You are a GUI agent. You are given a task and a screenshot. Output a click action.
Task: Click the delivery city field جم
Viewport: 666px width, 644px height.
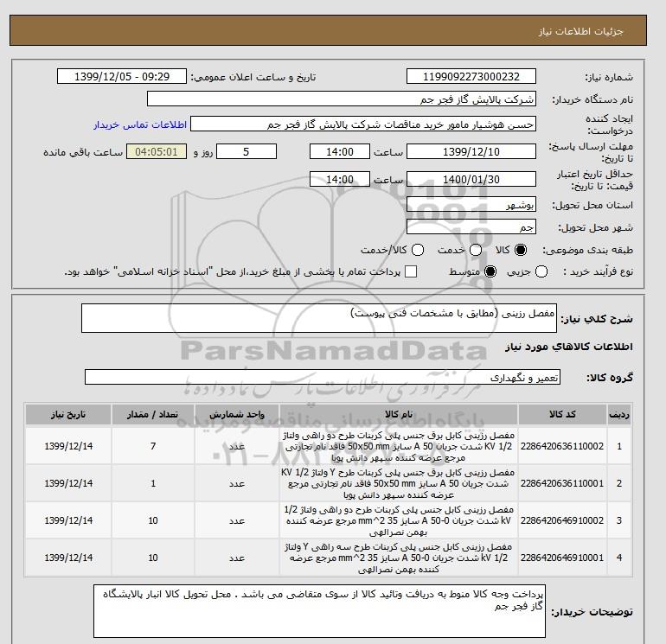tap(471, 227)
